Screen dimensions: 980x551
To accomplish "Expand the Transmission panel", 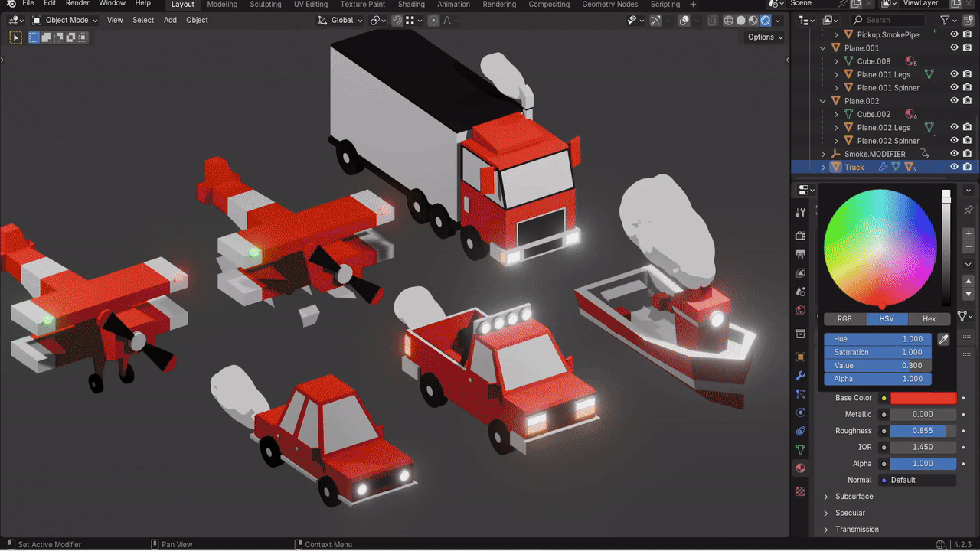I will pyautogui.click(x=825, y=530).
